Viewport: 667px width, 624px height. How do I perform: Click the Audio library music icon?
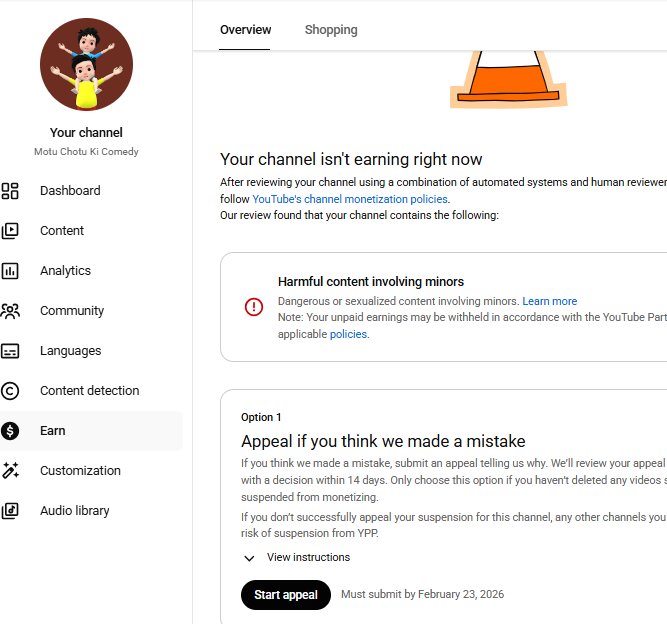click(x=10, y=511)
